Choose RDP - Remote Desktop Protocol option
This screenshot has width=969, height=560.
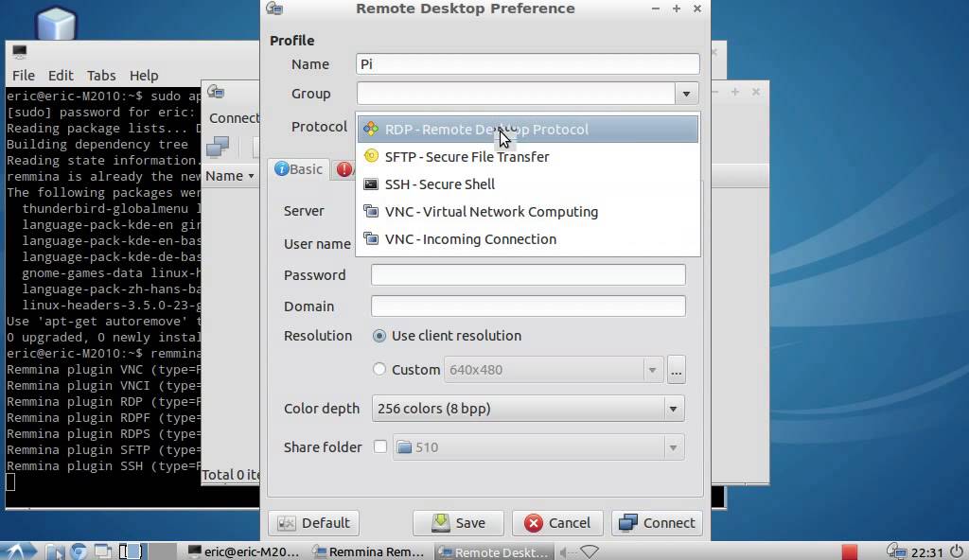pos(528,130)
